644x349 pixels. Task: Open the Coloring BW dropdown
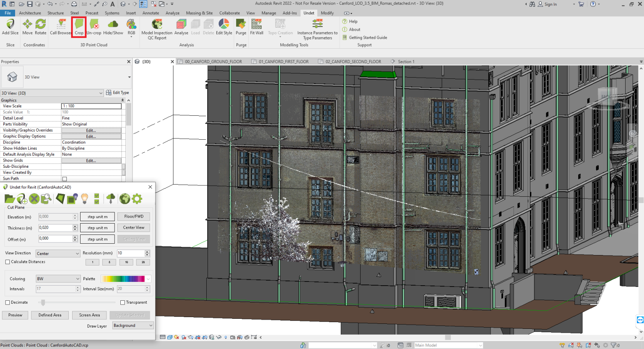tap(57, 279)
